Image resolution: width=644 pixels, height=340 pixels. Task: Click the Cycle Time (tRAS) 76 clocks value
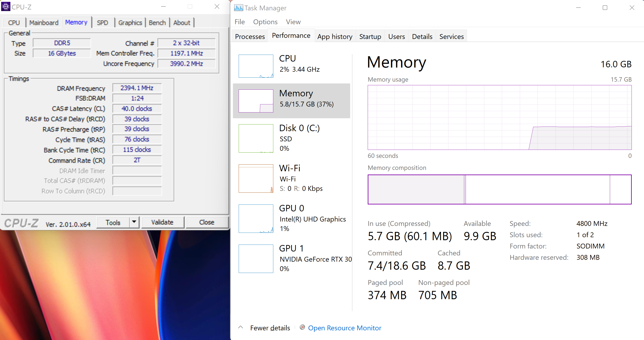click(137, 139)
